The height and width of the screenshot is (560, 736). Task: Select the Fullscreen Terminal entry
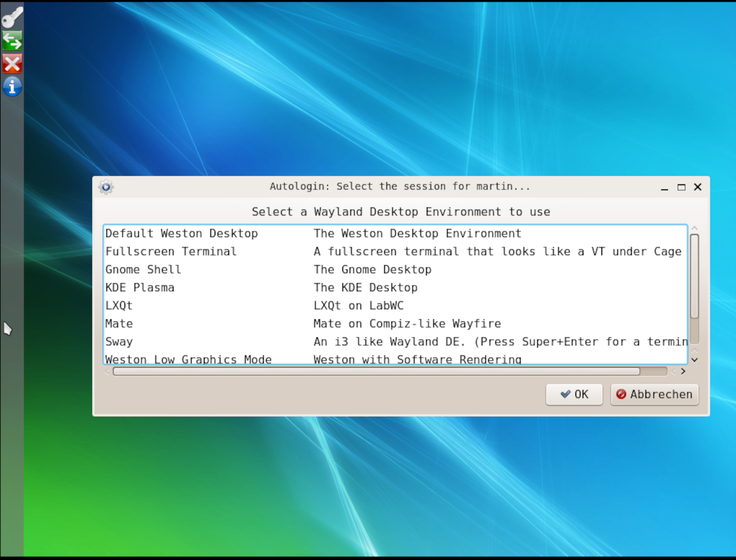tap(171, 251)
